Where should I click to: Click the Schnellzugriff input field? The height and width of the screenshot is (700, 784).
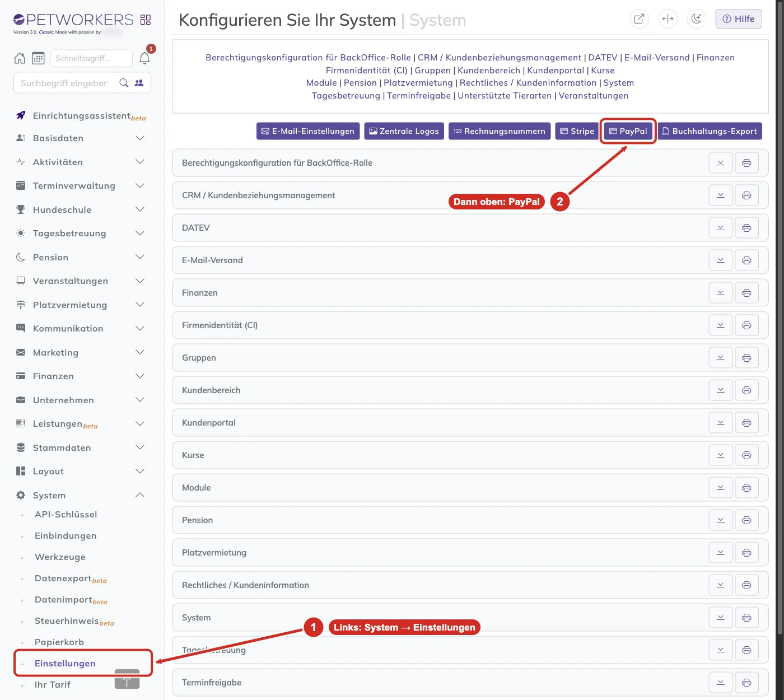[92, 58]
